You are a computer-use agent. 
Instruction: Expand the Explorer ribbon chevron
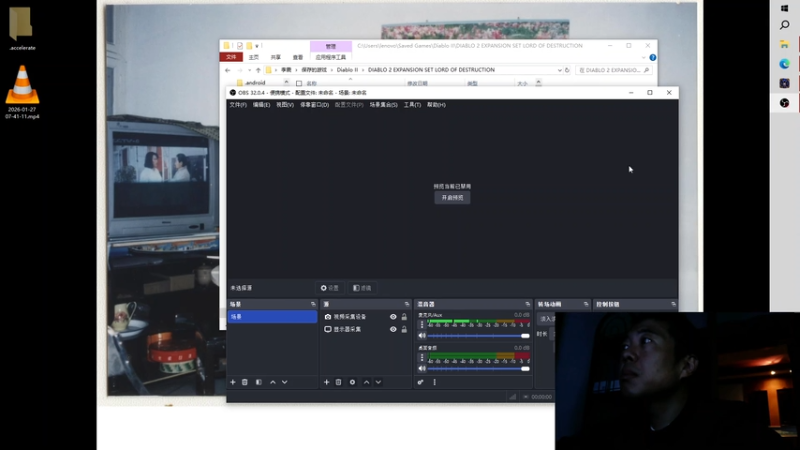click(x=643, y=58)
